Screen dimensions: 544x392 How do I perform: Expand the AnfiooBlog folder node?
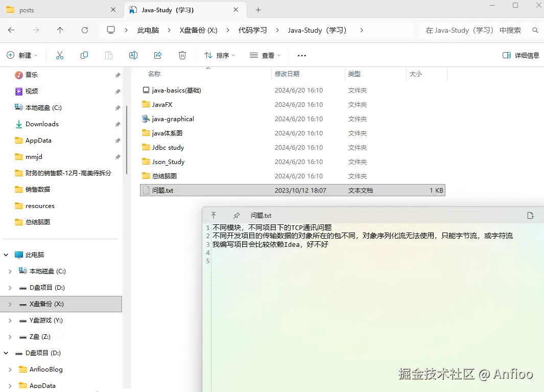click(x=10, y=370)
